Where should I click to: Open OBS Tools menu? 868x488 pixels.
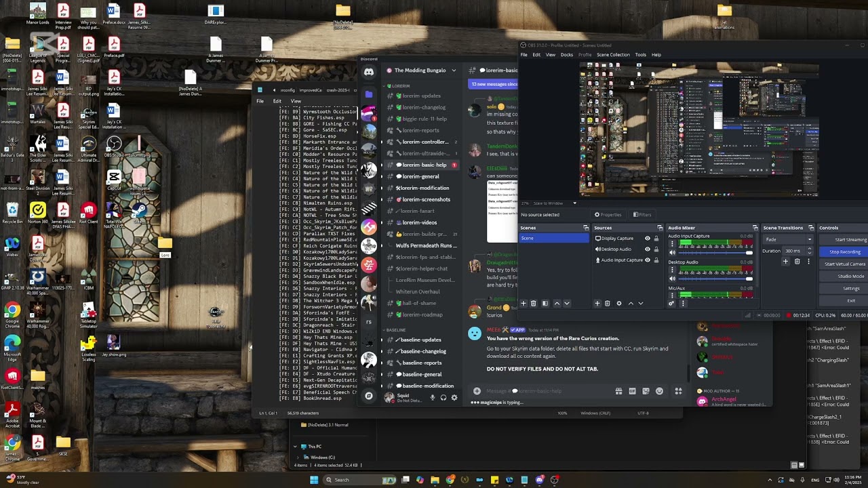click(640, 55)
